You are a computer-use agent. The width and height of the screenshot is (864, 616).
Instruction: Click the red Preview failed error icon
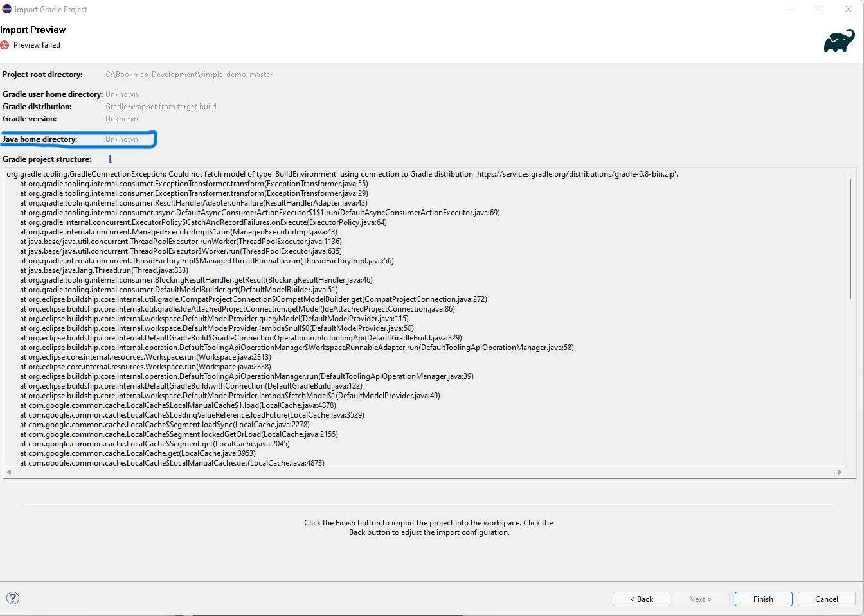point(5,45)
